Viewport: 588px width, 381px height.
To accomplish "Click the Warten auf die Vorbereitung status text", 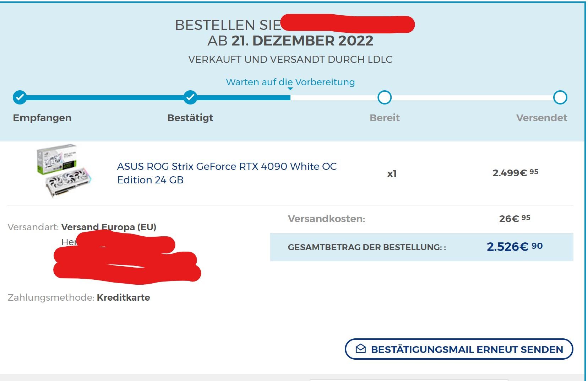I will click(290, 82).
